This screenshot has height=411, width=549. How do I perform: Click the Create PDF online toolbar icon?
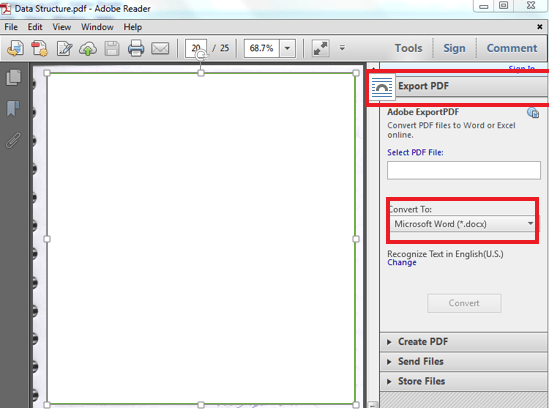(39, 48)
